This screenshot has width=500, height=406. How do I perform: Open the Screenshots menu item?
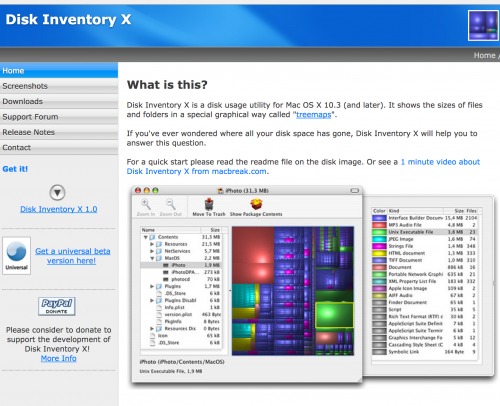[x=59, y=86]
